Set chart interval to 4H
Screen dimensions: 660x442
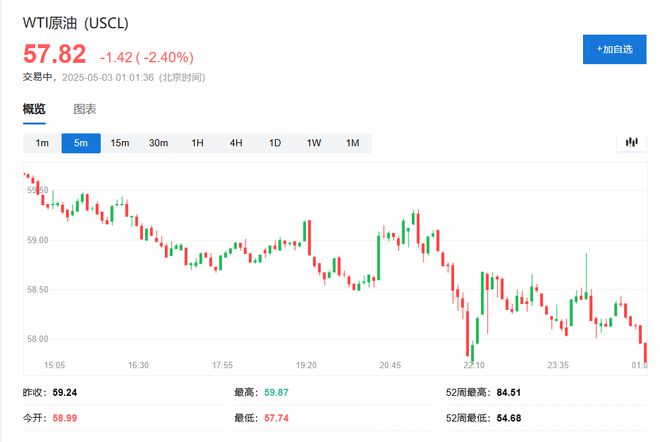click(236, 143)
